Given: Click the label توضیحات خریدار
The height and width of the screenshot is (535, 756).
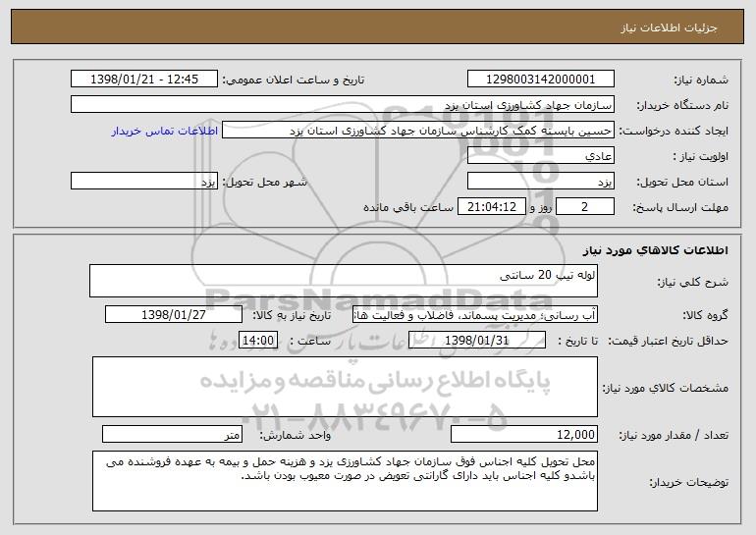Looking at the screenshot, I should (x=689, y=481).
